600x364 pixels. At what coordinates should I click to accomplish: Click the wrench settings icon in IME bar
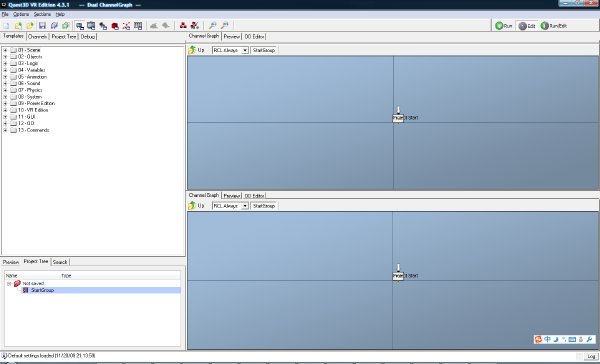tap(590, 339)
